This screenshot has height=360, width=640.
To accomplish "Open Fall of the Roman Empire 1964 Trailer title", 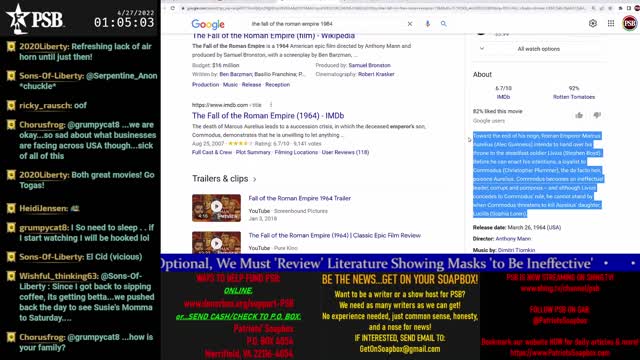I will 300,198.
